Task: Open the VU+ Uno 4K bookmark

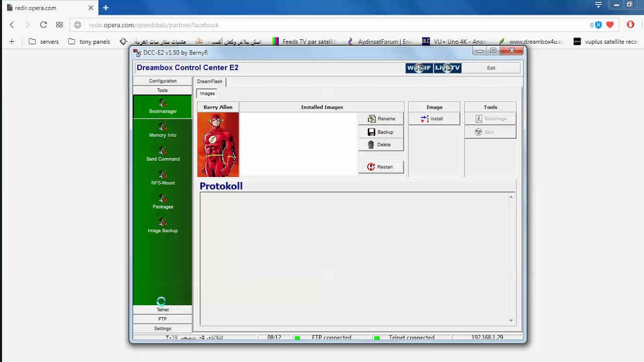Action: coord(455,42)
